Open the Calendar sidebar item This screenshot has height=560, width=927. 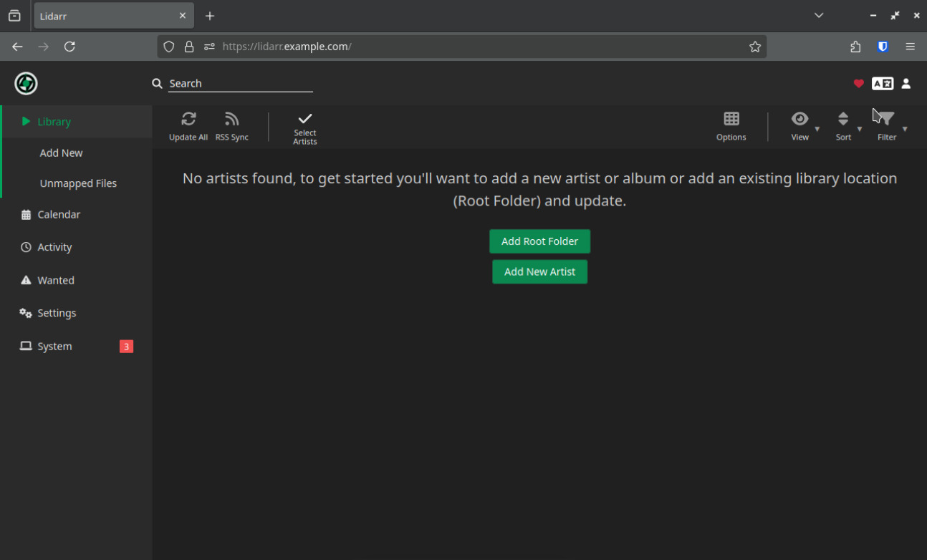click(x=59, y=214)
